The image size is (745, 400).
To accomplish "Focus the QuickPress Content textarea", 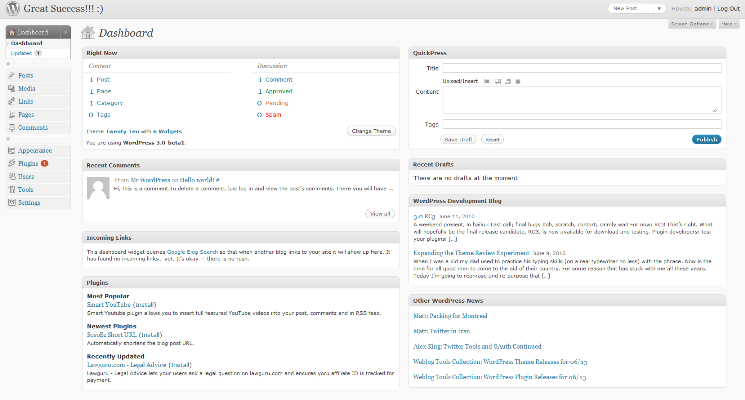I will click(582, 100).
